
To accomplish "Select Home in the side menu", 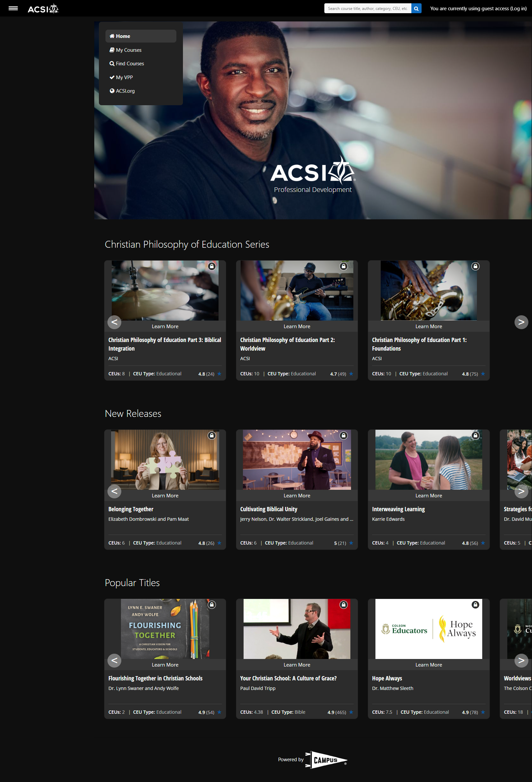I will tap(141, 36).
